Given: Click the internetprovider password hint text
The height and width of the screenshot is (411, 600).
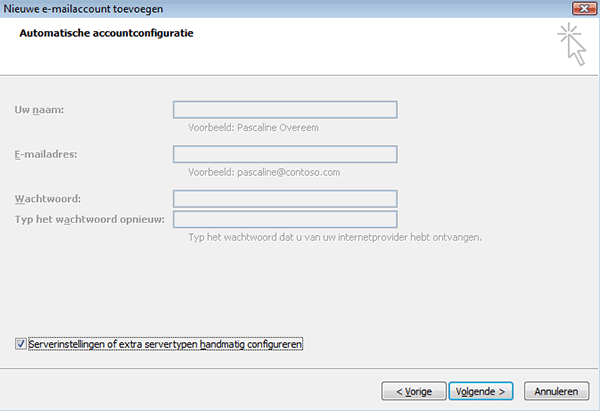Looking at the screenshot, I should [x=335, y=237].
